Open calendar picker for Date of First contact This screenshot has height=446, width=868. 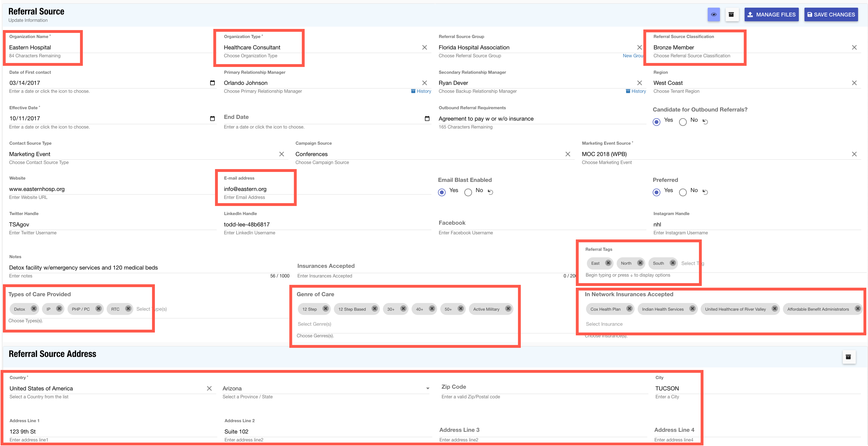click(212, 83)
